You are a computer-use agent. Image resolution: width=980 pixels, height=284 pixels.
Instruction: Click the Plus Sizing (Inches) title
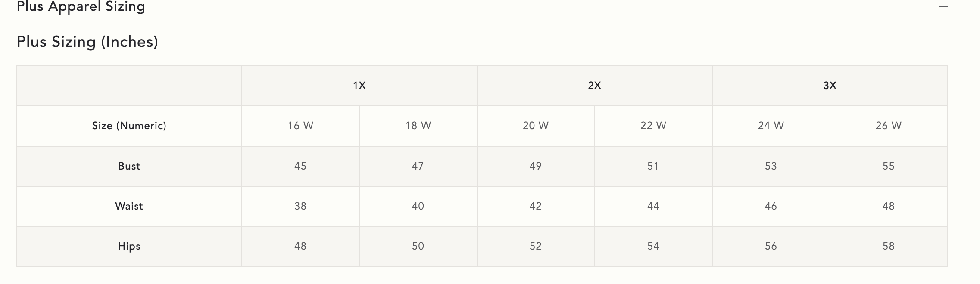point(87,42)
